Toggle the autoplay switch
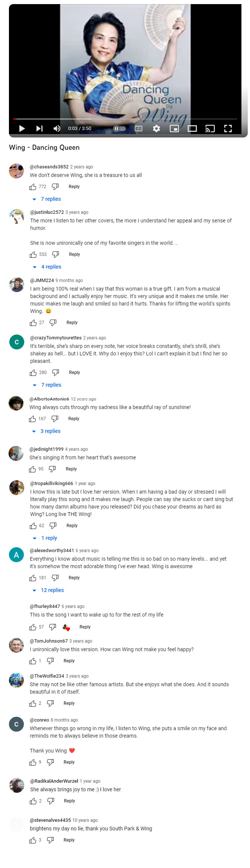The image size is (250, 868). click(x=119, y=129)
